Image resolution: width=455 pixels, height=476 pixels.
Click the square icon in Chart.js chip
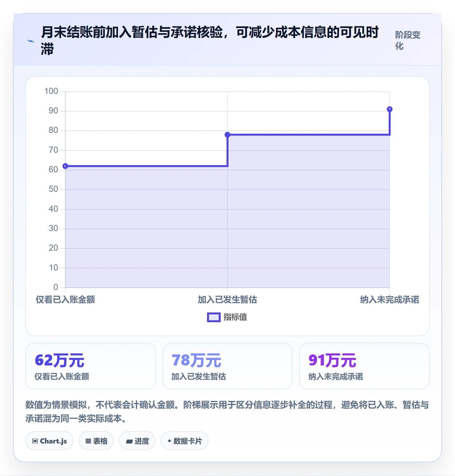tap(35, 441)
